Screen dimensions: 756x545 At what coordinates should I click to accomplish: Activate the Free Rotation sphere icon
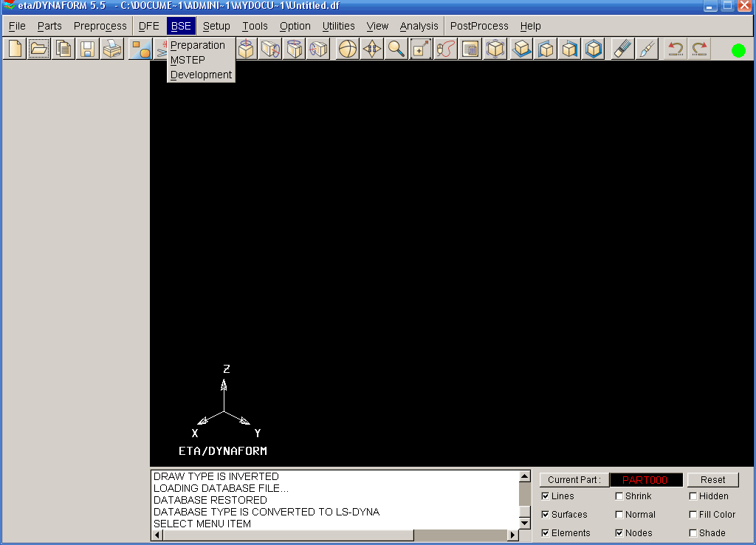(348, 49)
